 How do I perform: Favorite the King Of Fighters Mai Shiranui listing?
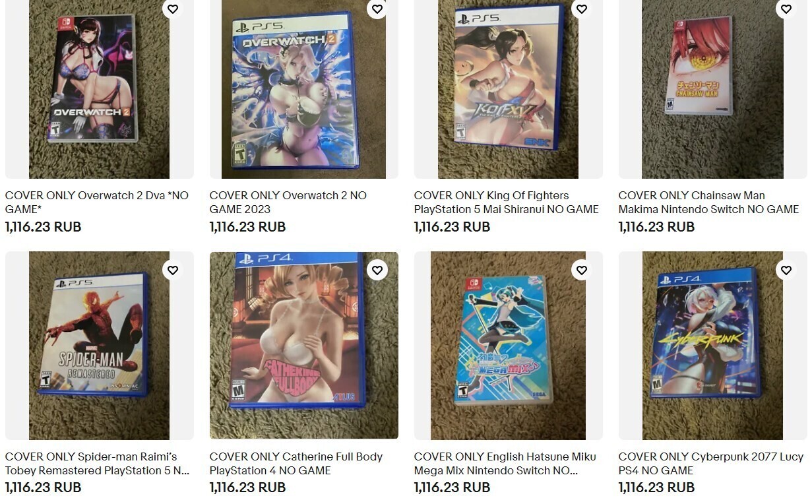(582, 9)
